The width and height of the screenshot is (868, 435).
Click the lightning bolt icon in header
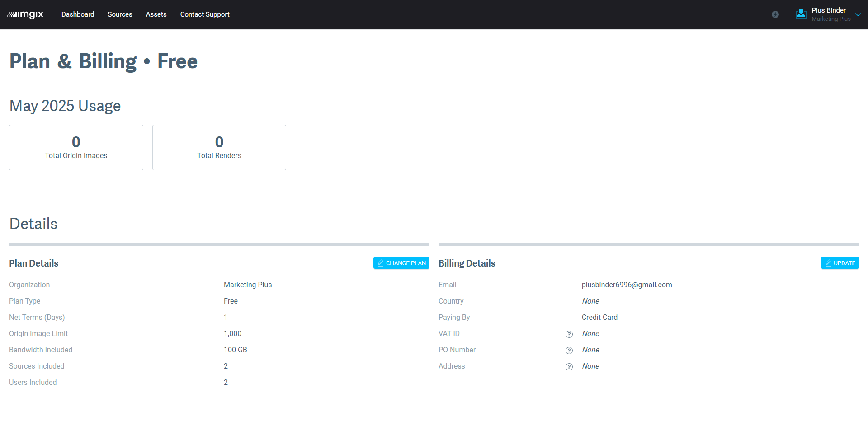pos(775,14)
